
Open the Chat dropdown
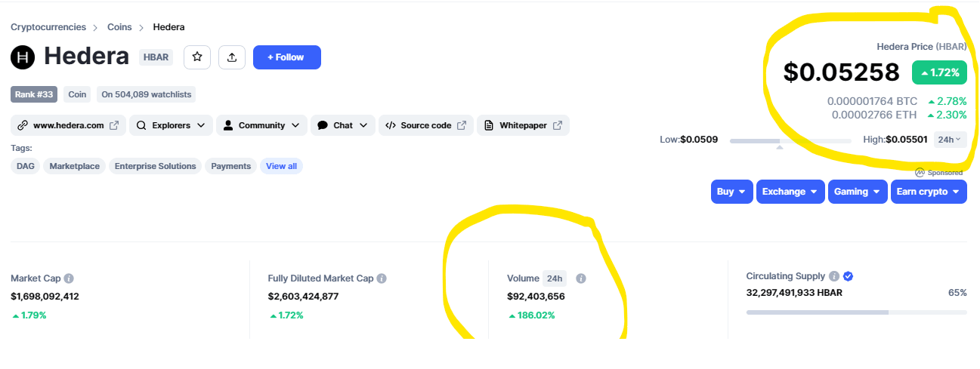tap(342, 125)
